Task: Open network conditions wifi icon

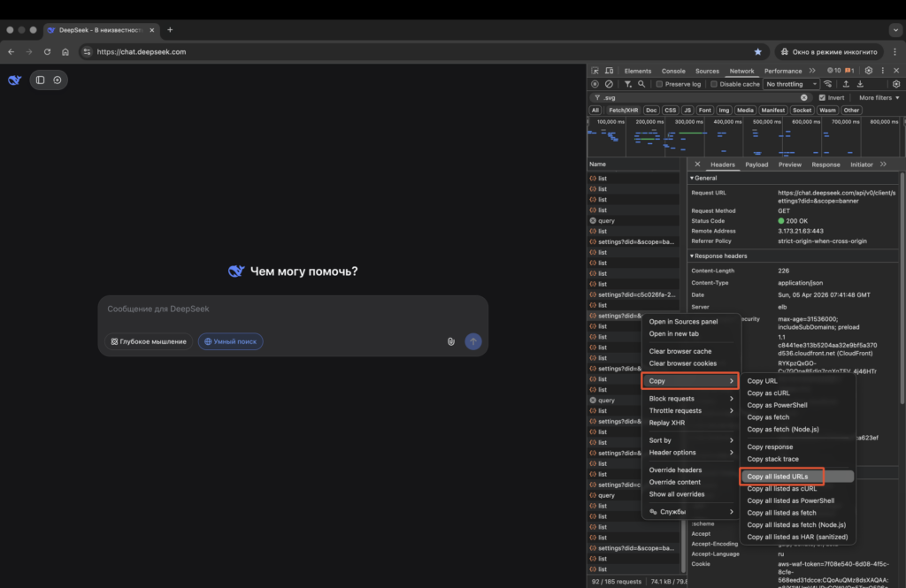Action: coord(828,84)
